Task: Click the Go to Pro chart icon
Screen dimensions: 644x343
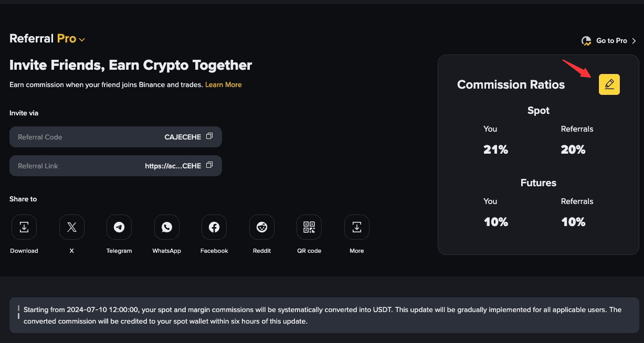Action: [x=587, y=41]
